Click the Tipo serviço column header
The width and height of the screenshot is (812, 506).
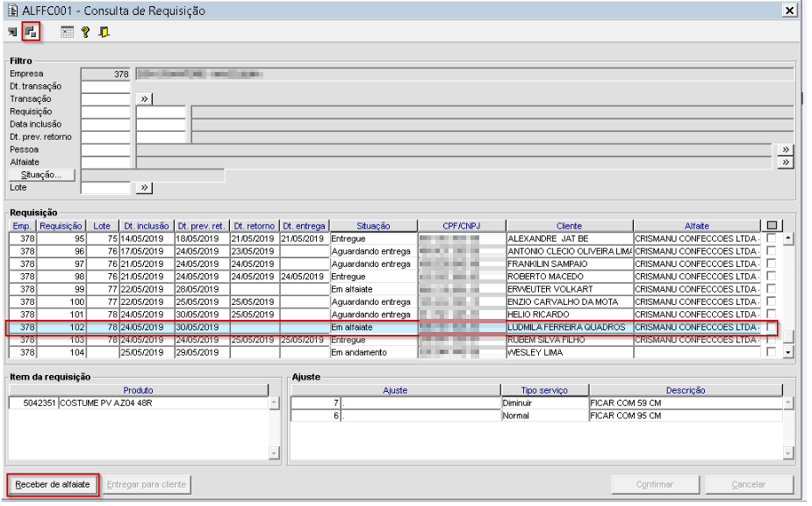click(x=544, y=390)
